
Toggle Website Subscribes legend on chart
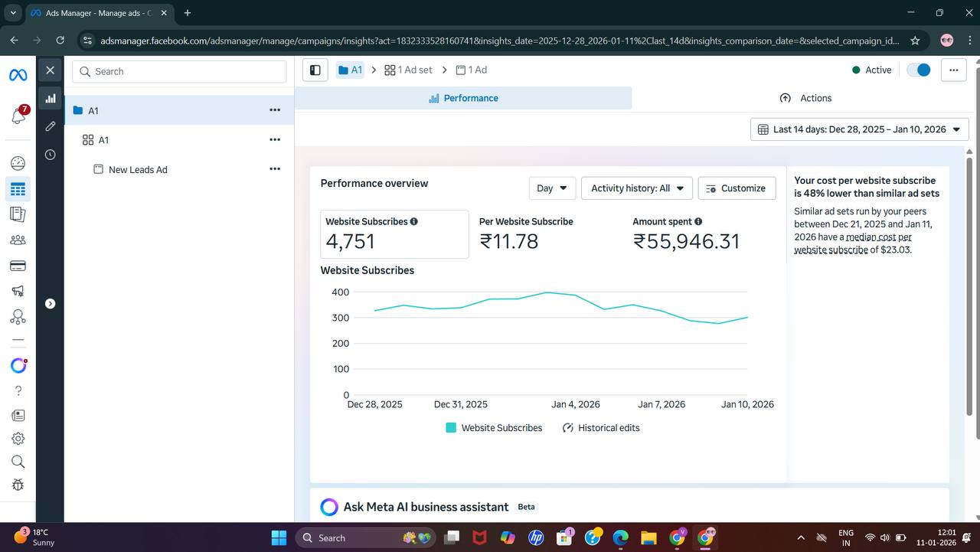pyautogui.click(x=494, y=428)
